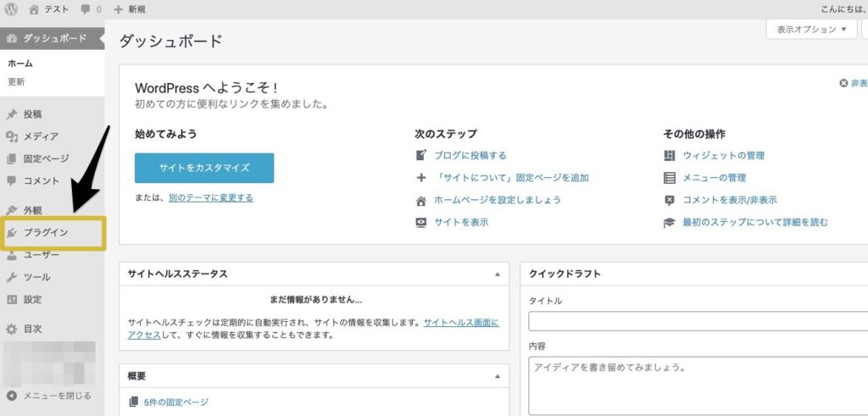This screenshot has width=868, height=416.
Task: Open the 外観 menu label
Action: click(x=32, y=210)
